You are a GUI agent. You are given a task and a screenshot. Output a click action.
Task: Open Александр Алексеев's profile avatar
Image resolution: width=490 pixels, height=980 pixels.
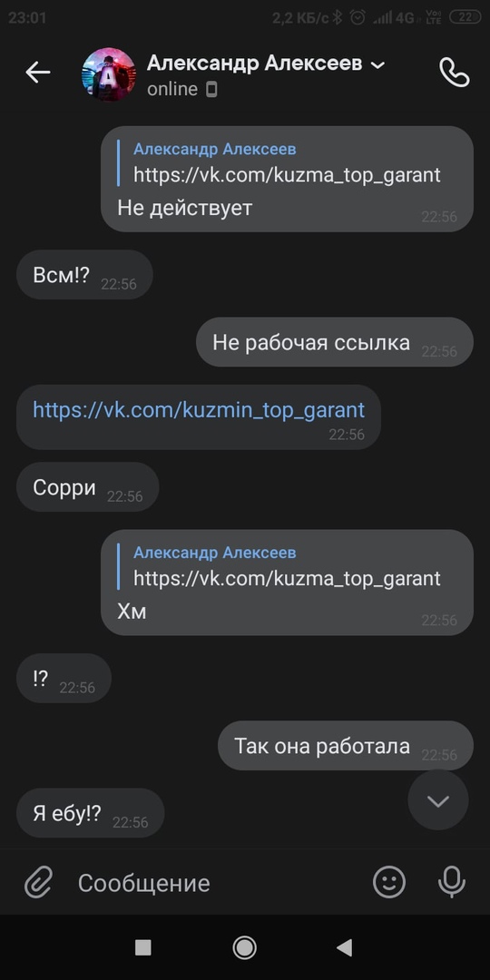pos(109,74)
